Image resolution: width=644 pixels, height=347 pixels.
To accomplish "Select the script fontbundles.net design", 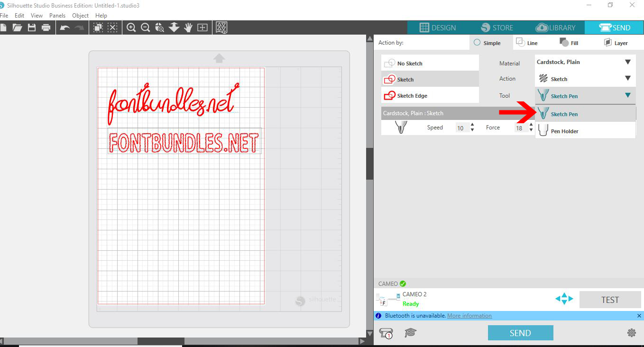I will [173, 104].
